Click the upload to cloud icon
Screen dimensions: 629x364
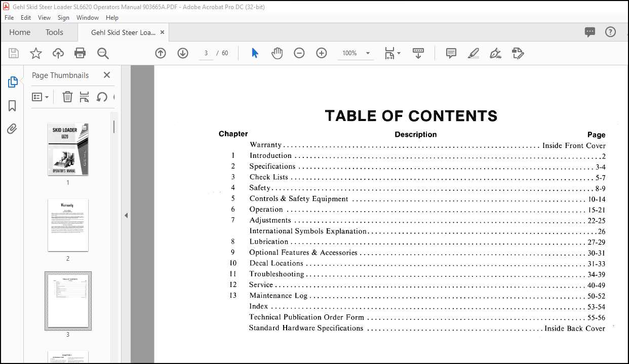point(58,53)
